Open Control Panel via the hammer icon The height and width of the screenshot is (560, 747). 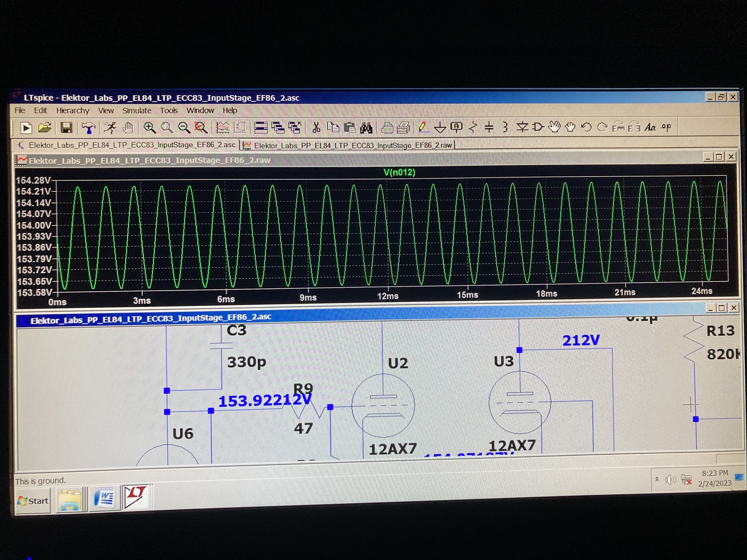(x=88, y=128)
